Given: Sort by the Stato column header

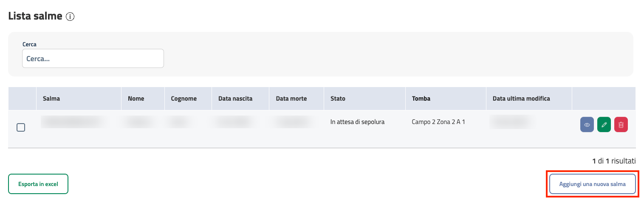Looking at the screenshot, I should point(338,99).
